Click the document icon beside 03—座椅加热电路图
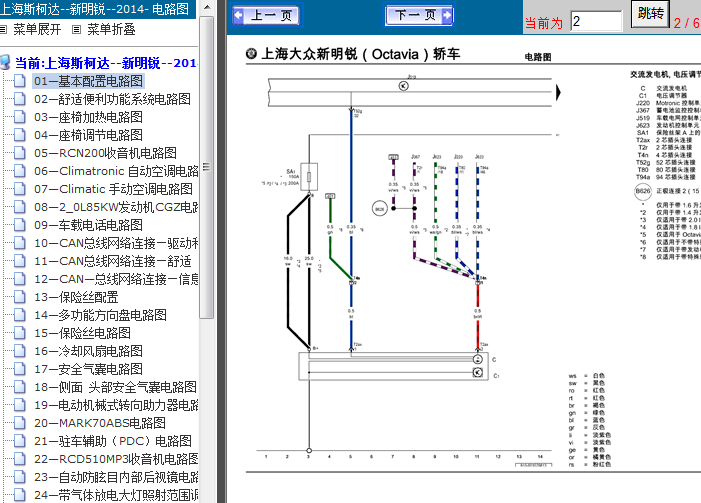This screenshot has width=701, height=503. click(19, 117)
